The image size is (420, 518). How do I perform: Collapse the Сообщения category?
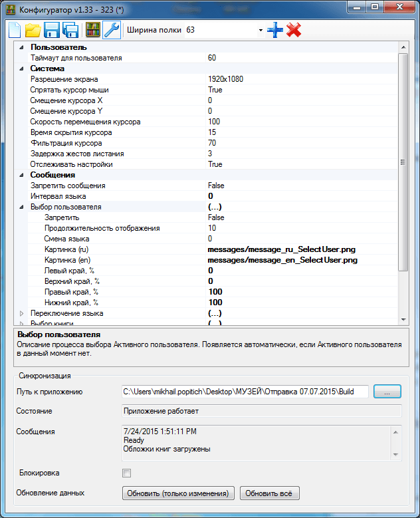pos(21,175)
